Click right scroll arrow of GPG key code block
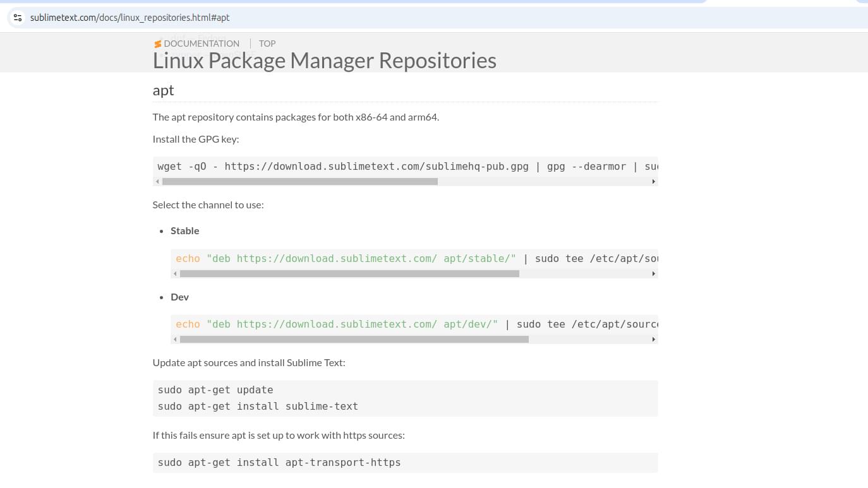 click(654, 182)
